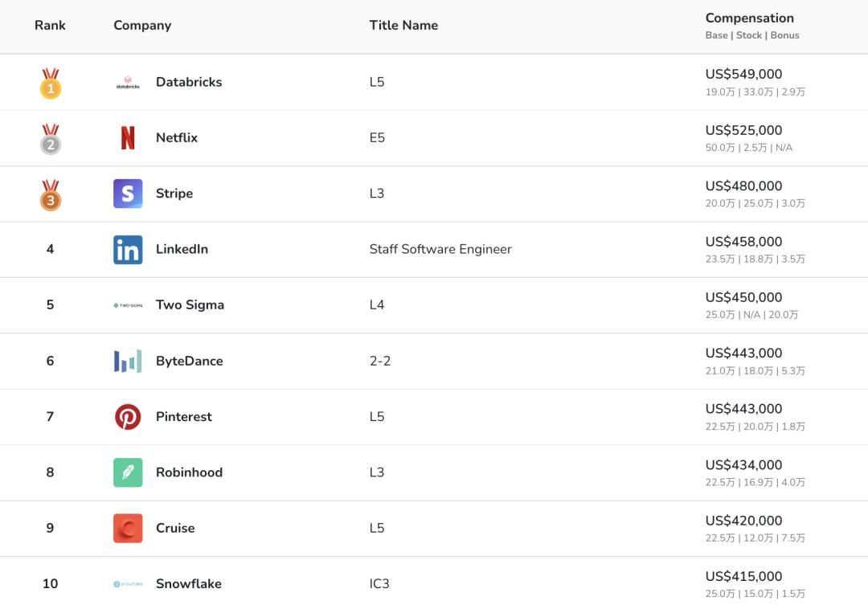Click the US$549,000 compensation figure
The image size is (868, 609).
tap(743, 75)
